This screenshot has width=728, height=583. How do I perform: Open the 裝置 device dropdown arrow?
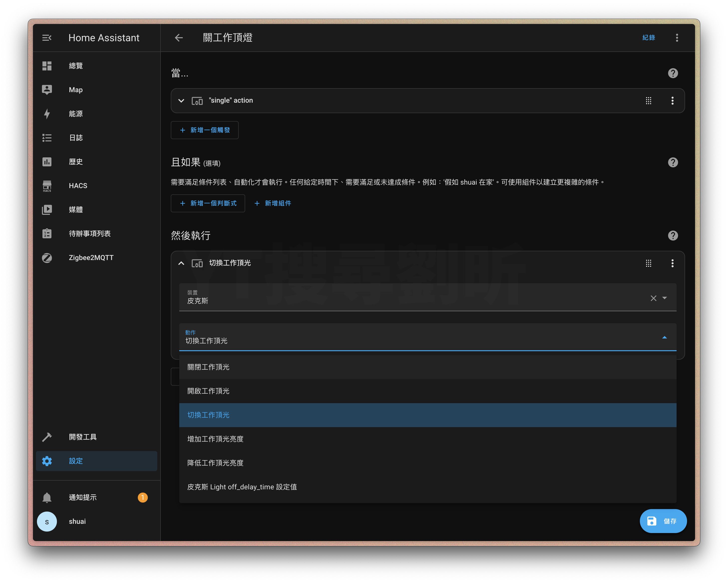pos(665,298)
